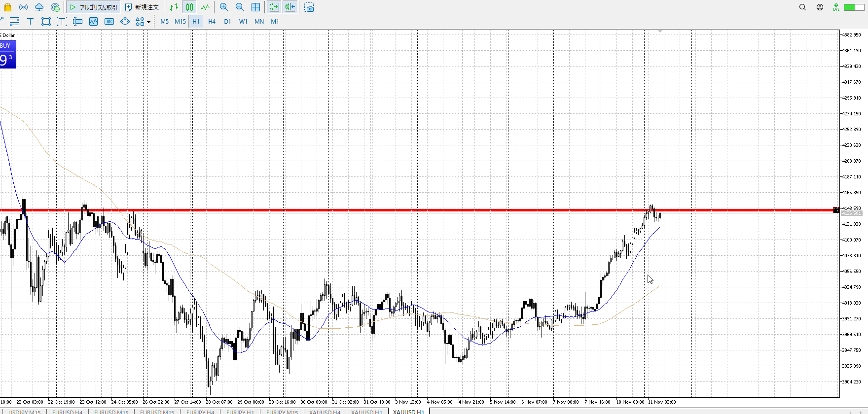This screenshot has width=868, height=414.
Task: Select the H4 timeframe button
Action: [212, 21]
